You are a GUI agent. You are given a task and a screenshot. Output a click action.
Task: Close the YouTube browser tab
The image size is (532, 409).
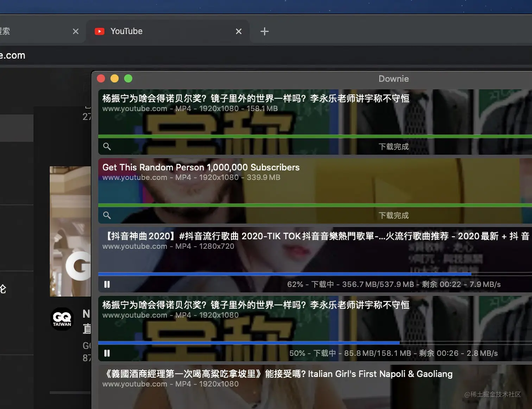(x=239, y=32)
